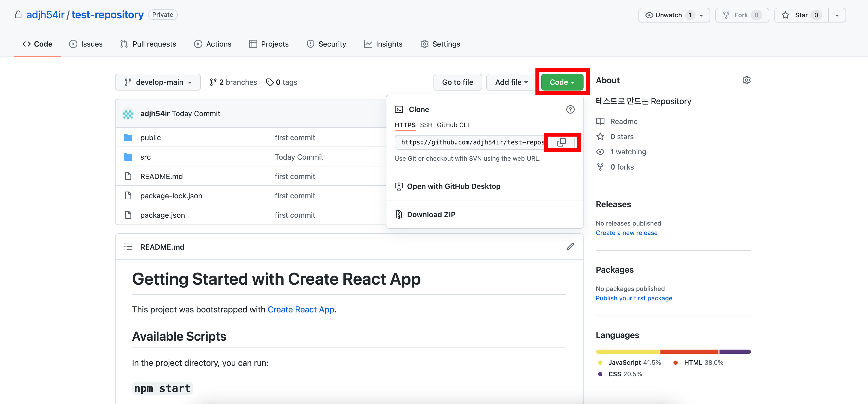Image resolution: width=868 pixels, height=404 pixels.
Task: Expand the Star lists dropdown arrow
Action: [837, 15]
